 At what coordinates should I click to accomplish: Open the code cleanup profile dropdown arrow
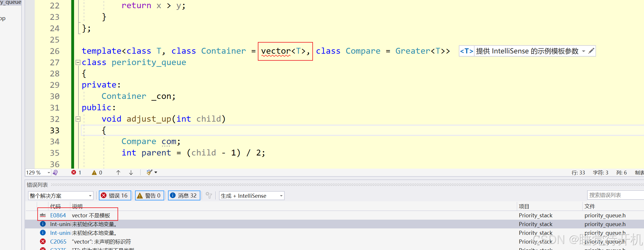tap(156, 172)
